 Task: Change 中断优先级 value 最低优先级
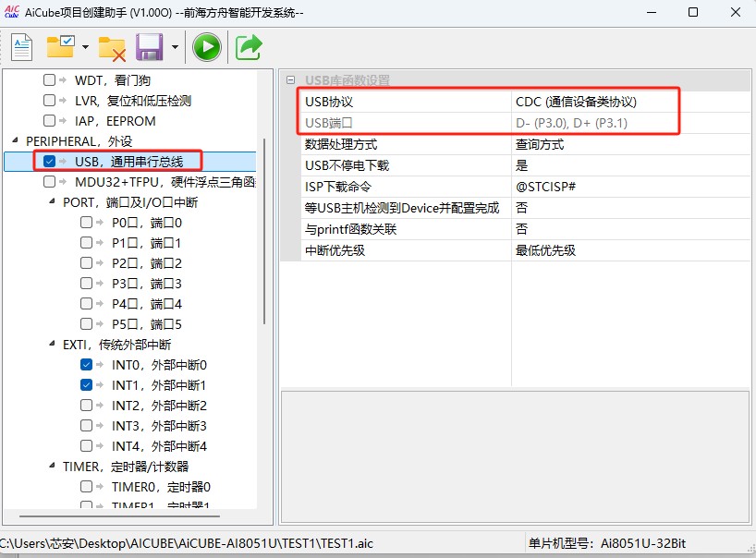pos(630,250)
